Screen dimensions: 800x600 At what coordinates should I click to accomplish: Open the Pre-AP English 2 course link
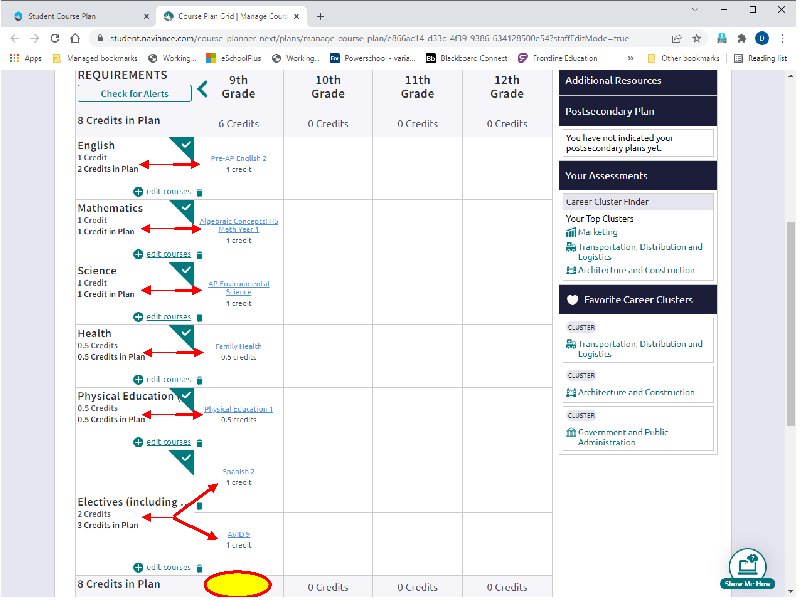pyautogui.click(x=238, y=159)
